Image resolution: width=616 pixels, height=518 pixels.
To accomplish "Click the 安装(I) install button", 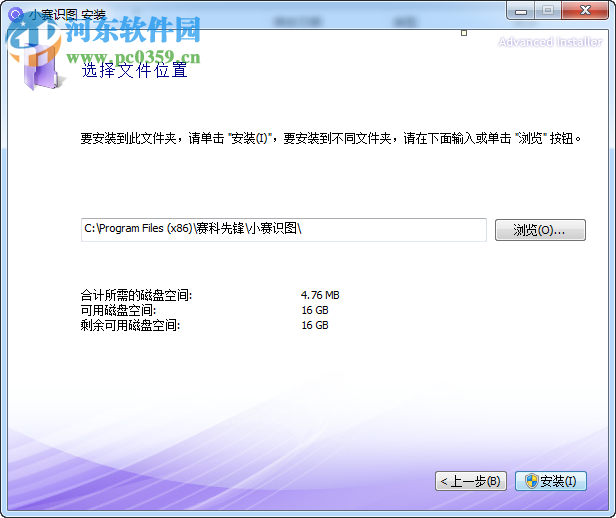I will coord(551,481).
